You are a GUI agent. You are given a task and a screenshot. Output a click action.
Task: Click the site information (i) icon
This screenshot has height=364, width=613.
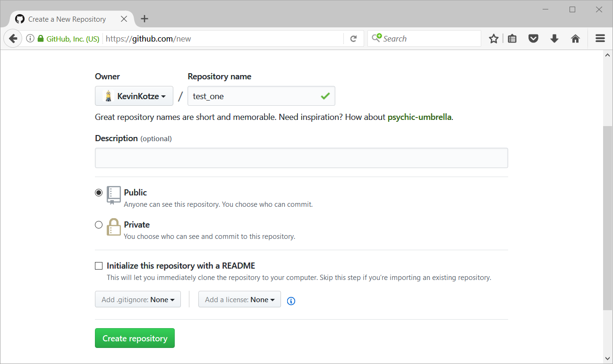point(30,39)
